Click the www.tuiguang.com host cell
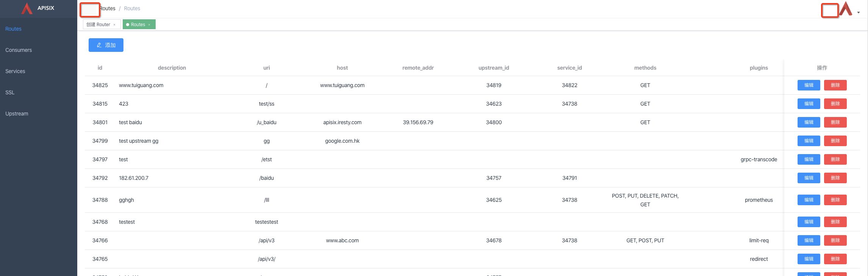This screenshot has width=868, height=276. pyautogui.click(x=342, y=85)
